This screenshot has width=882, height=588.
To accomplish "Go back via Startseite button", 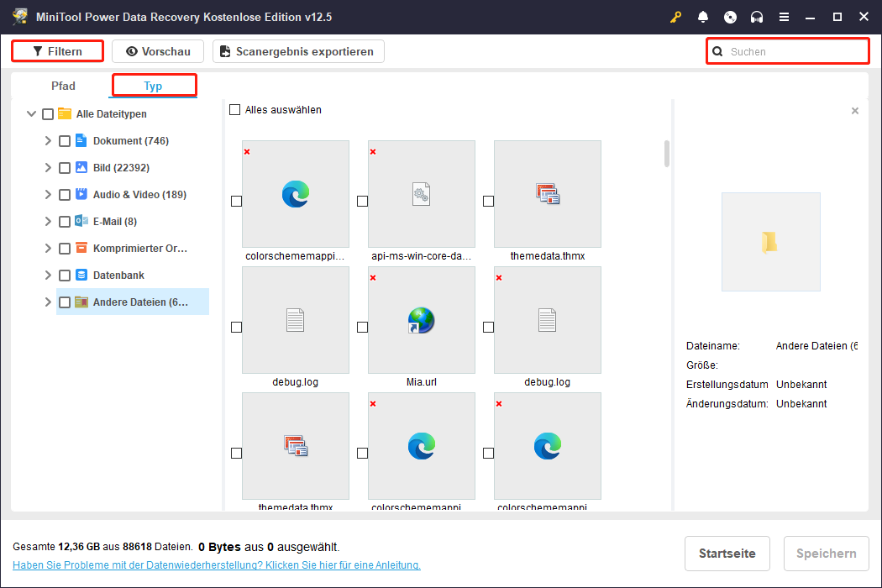I will click(727, 553).
